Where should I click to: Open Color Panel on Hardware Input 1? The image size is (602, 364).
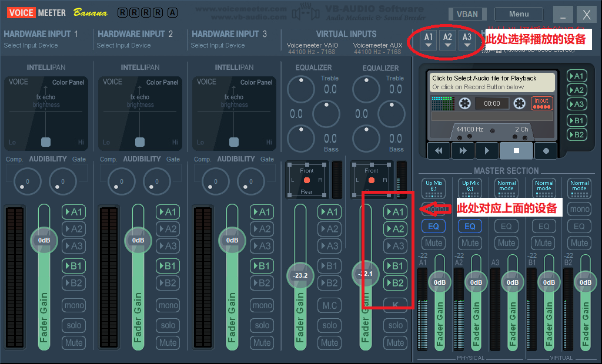click(x=68, y=82)
